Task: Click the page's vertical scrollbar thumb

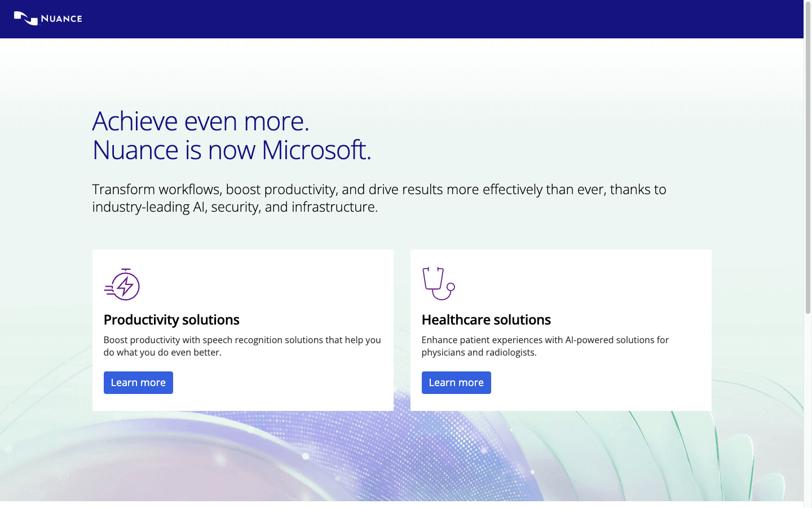Action: pyautogui.click(x=807, y=158)
